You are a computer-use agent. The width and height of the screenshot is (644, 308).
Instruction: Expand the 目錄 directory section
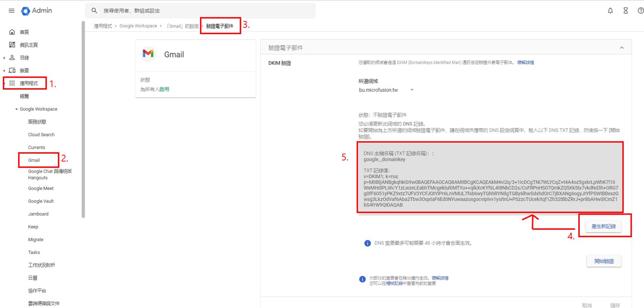5,58
